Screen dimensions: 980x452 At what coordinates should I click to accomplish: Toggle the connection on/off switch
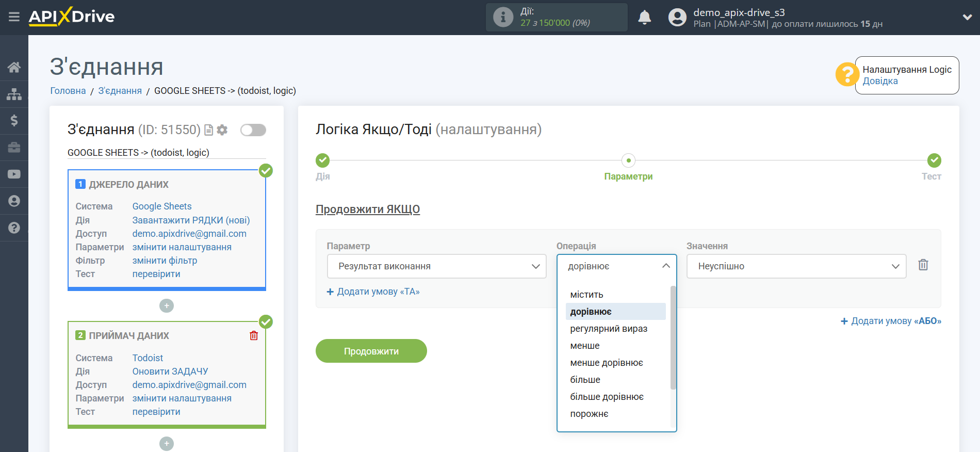tap(253, 130)
